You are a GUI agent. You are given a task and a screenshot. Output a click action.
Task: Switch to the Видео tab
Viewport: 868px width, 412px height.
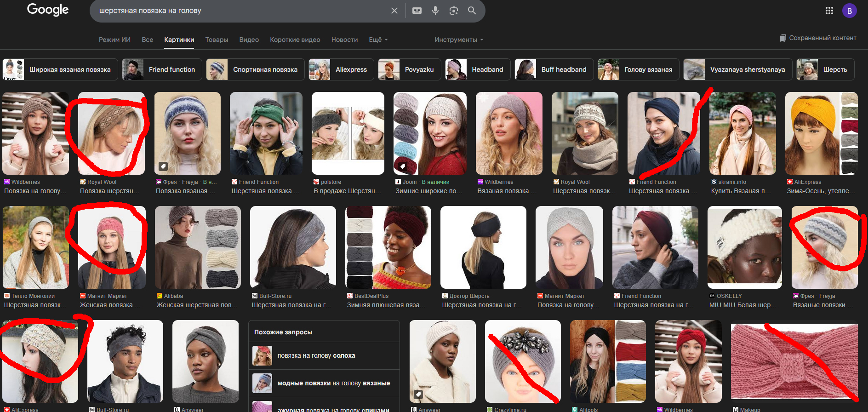pyautogui.click(x=249, y=40)
